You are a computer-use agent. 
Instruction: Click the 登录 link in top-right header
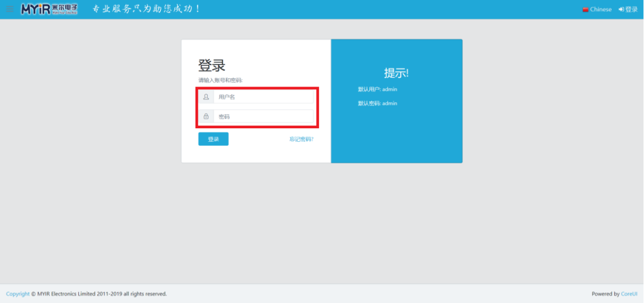click(x=631, y=9)
